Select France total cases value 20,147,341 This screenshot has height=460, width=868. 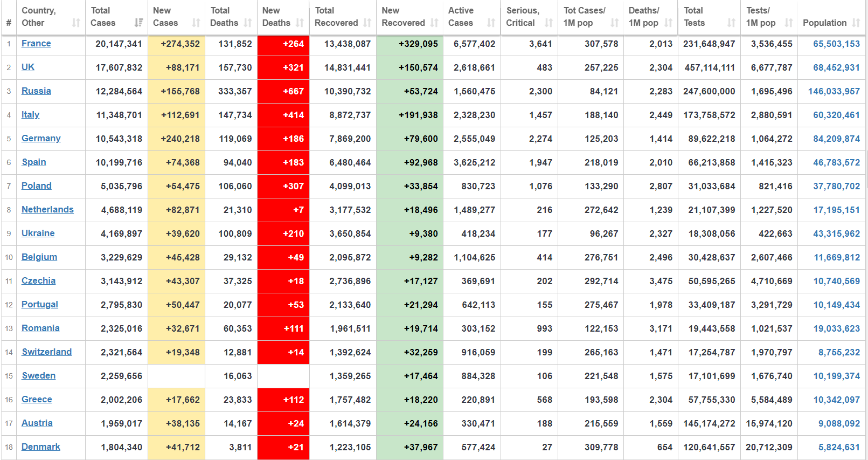[119, 44]
